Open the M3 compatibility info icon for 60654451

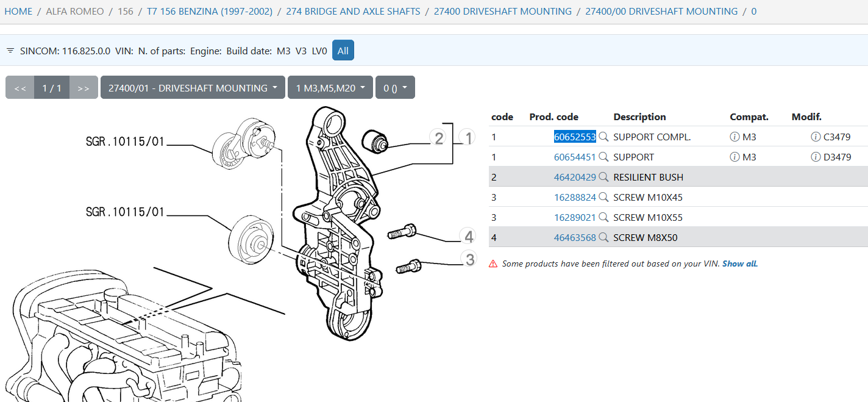[735, 157]
